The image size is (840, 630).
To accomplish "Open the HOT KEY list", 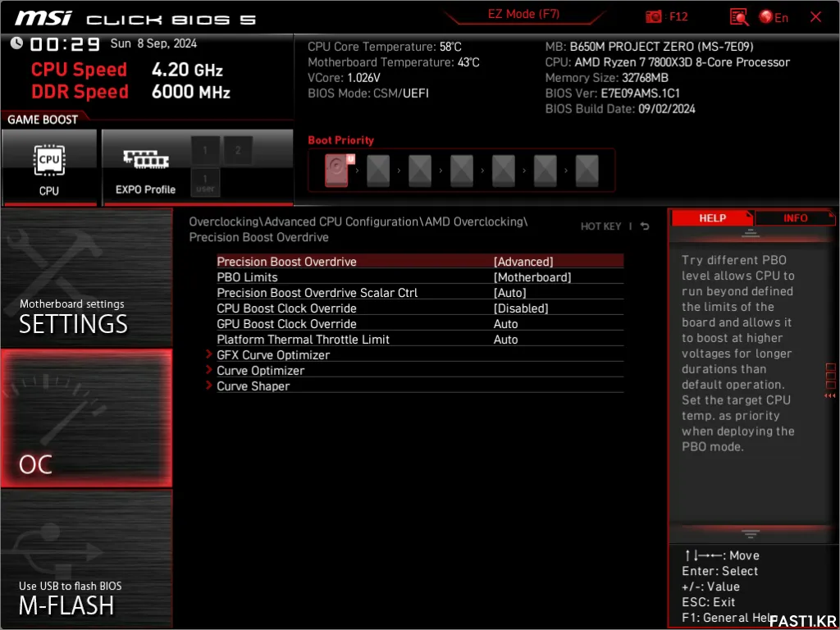I will 600,226.
